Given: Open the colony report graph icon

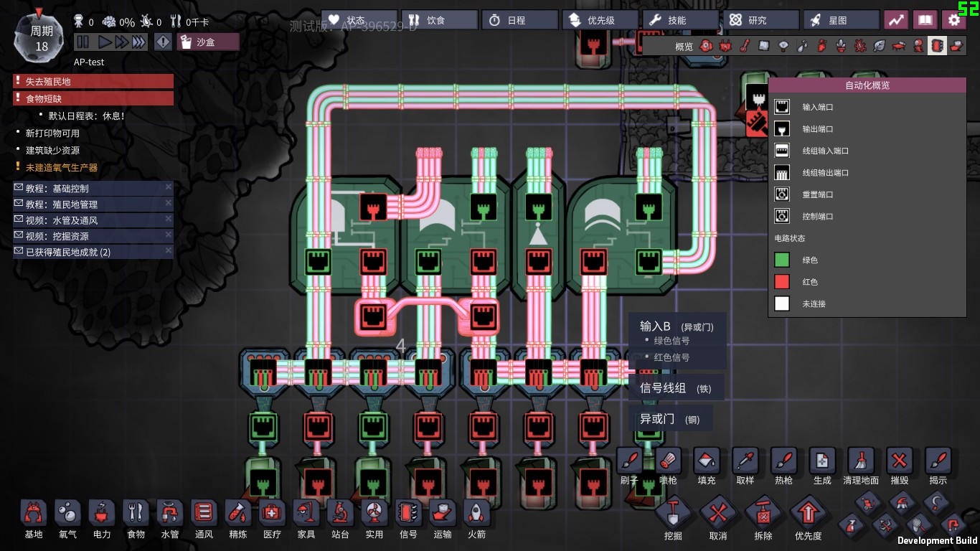Looking at the screenshot, I should click(896, 20).
